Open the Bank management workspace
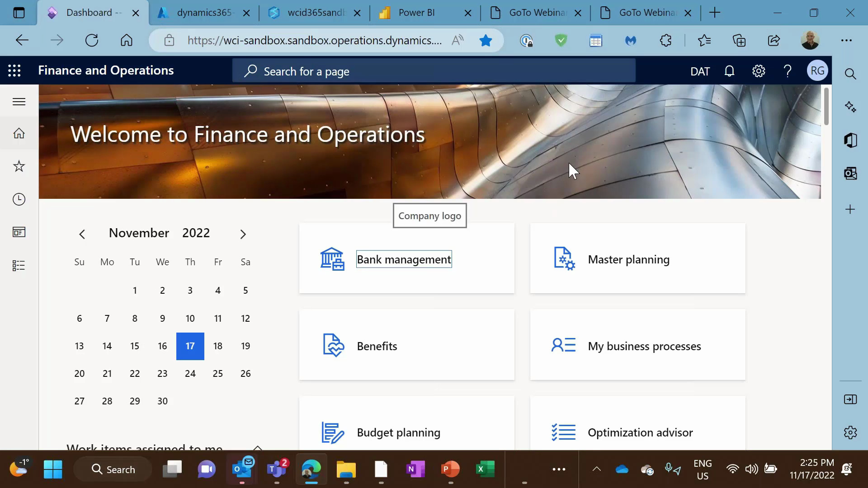 point(404,259)
